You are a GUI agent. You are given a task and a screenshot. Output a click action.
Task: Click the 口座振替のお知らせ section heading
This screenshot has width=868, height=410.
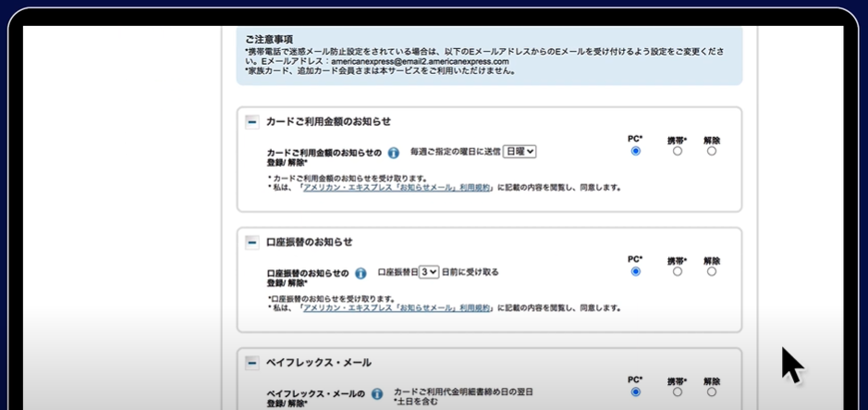coord(309,242)
